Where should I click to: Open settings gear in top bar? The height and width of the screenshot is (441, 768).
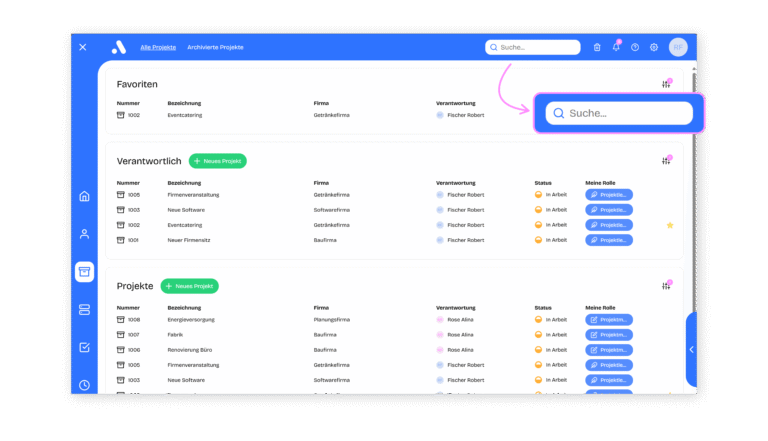pos(654,47)
